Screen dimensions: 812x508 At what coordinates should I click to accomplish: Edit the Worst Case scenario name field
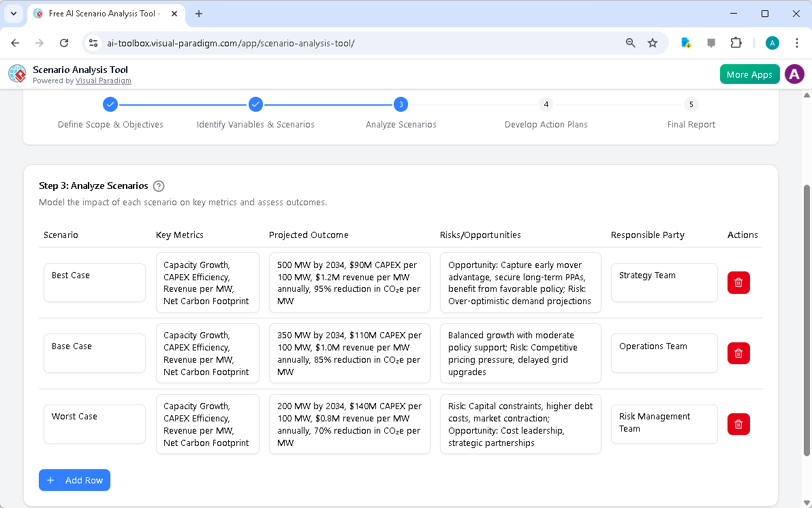click(x=94, y=423)
